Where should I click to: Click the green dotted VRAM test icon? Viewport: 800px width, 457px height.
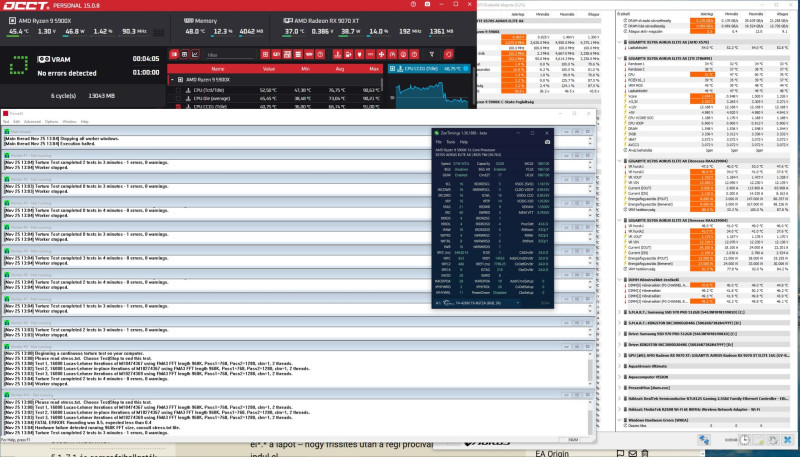[x=18, y=65]
